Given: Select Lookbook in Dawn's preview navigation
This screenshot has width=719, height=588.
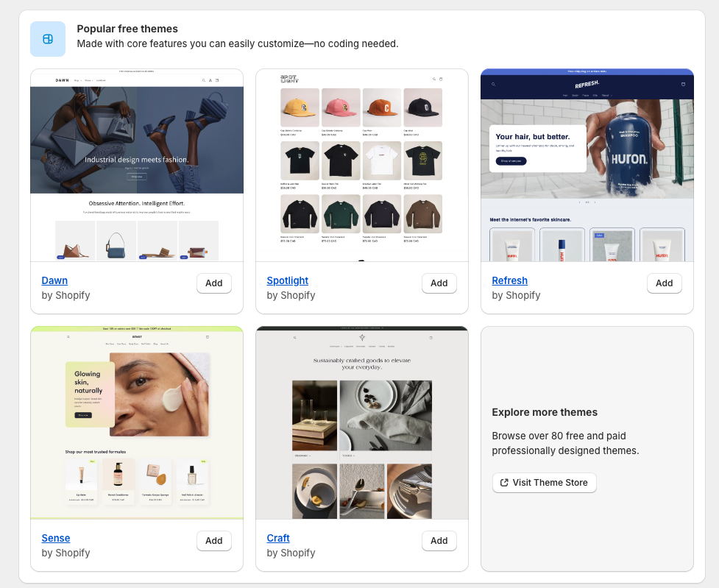Looking at the screenshot, I should (101, 80).
